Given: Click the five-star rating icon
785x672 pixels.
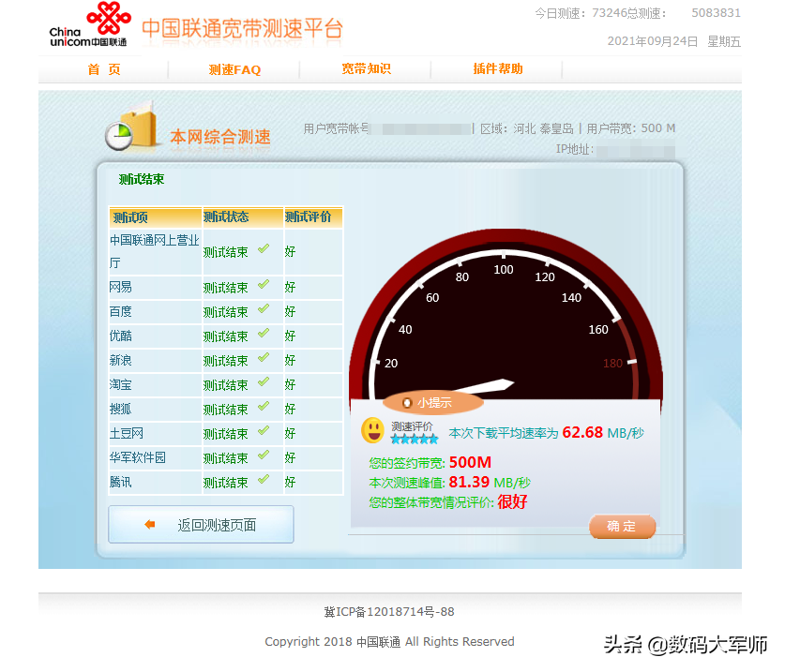Looking at the screenshot, I should pyautogui.click(x=415, y=440).
